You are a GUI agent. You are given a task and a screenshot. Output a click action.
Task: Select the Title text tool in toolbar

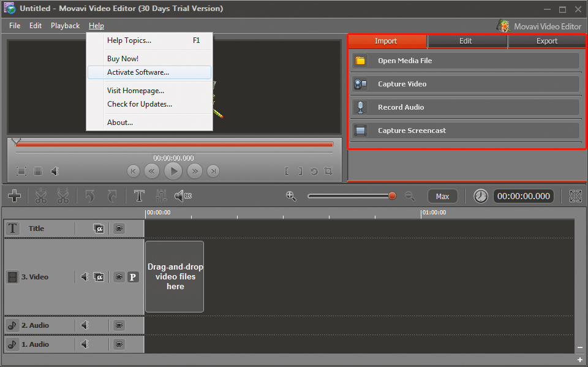(139, 196)
